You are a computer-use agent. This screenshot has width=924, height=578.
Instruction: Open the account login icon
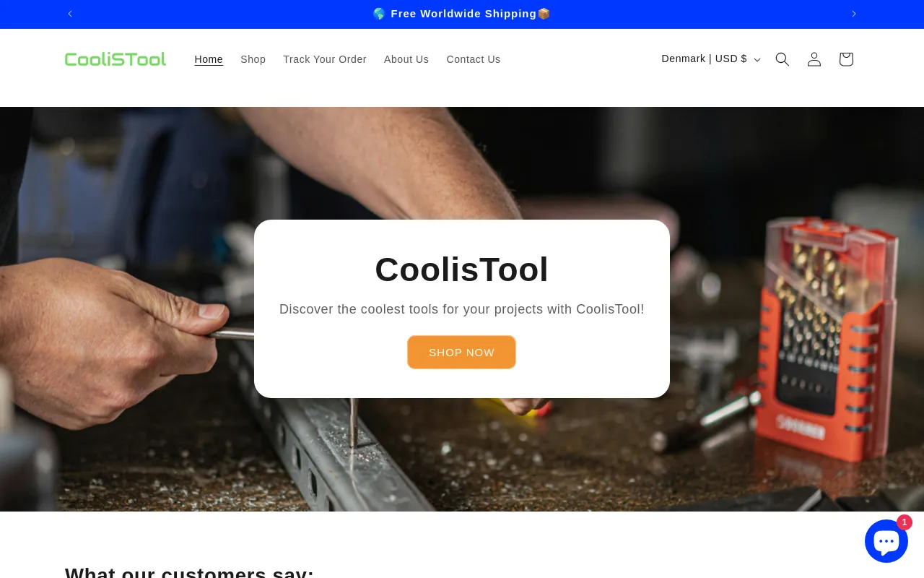point(814,59)
